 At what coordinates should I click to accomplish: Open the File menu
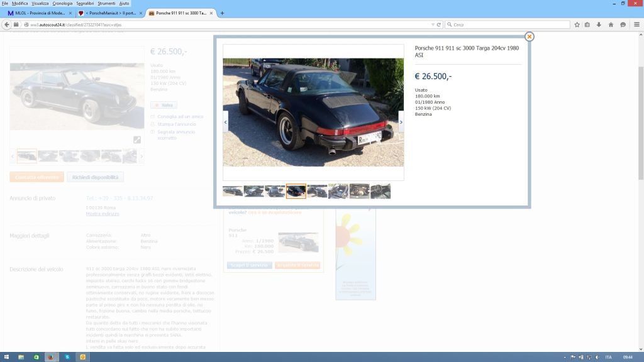point(5,3)
